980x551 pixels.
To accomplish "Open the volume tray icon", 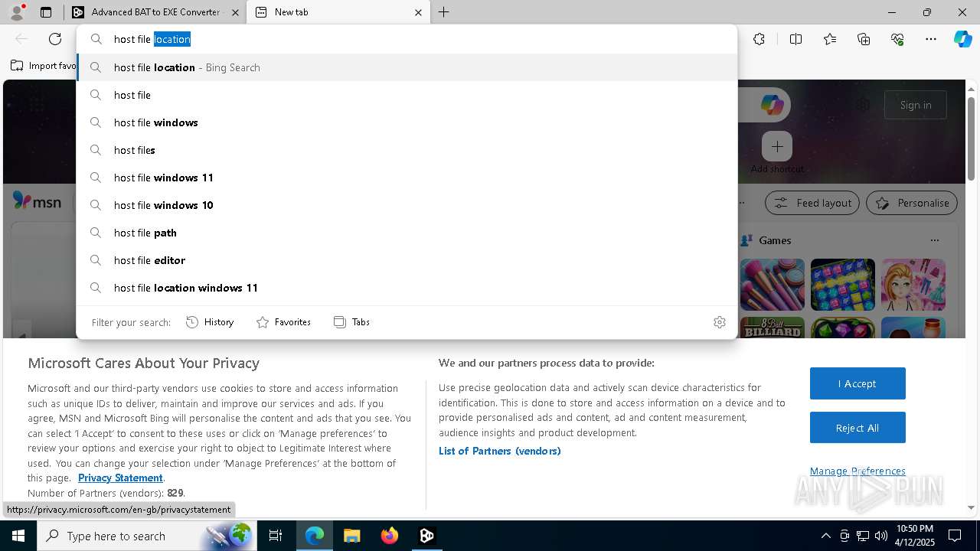I will coord(881,536).
